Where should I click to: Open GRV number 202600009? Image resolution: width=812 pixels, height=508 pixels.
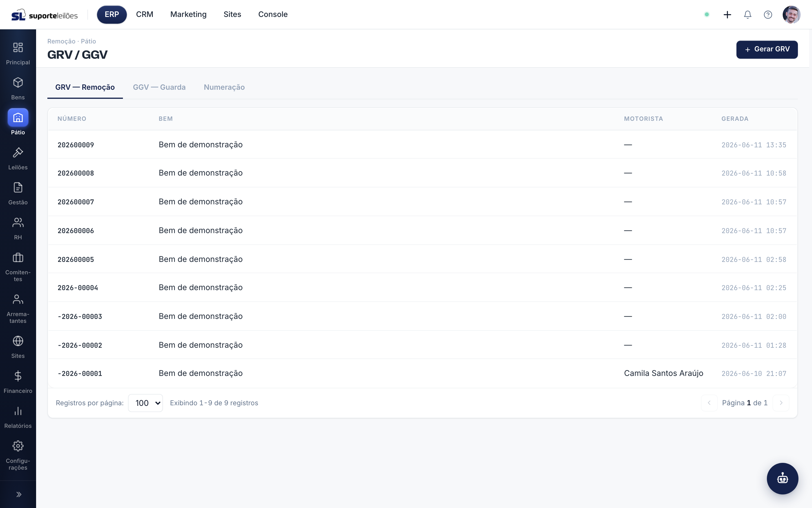pos(76,145)
